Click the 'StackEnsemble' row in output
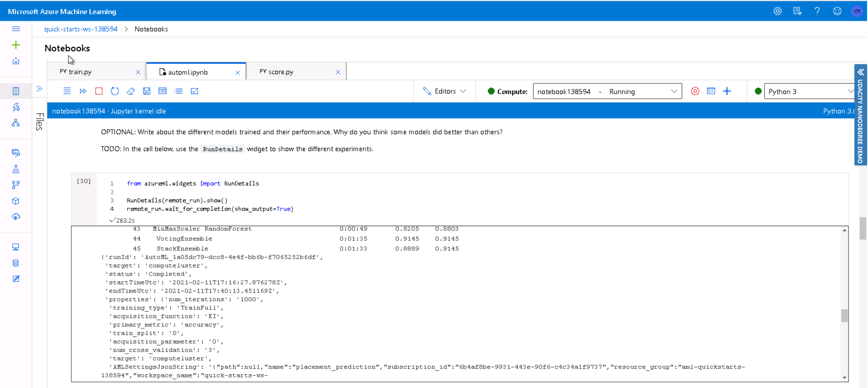 click(x=296, y=249)
